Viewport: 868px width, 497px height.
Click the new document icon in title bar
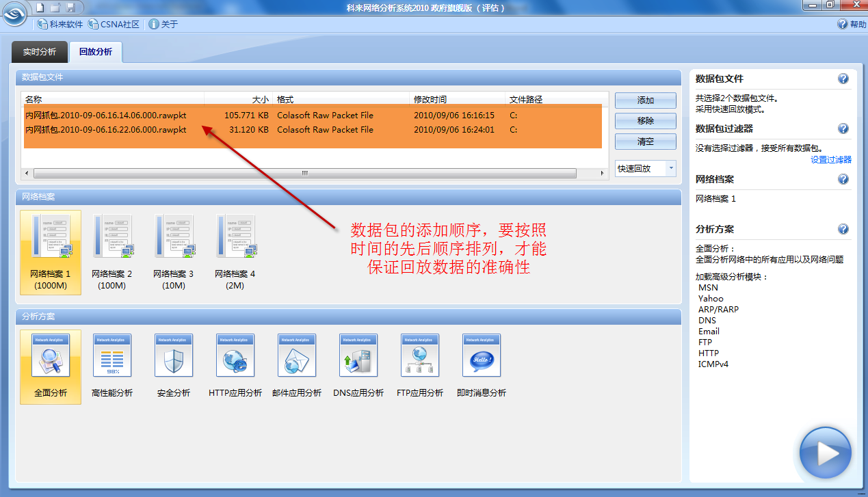[x=40, y=8]
